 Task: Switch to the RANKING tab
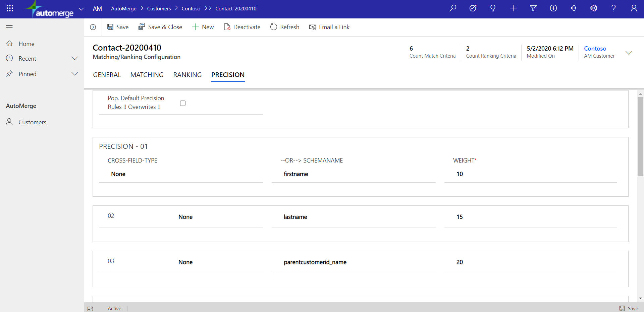[x=187, y=75]
